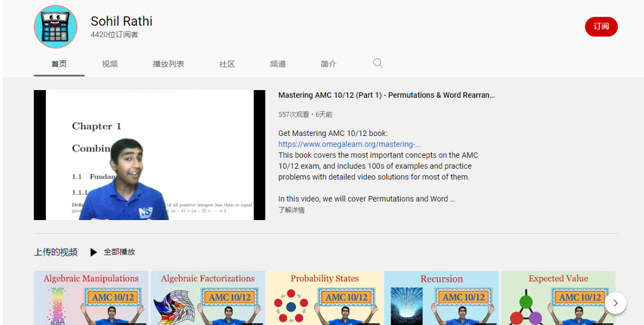The height and width of the screenshot is (325, 644).
Task: Go to the 社区 tab
Action: [227, 64]
